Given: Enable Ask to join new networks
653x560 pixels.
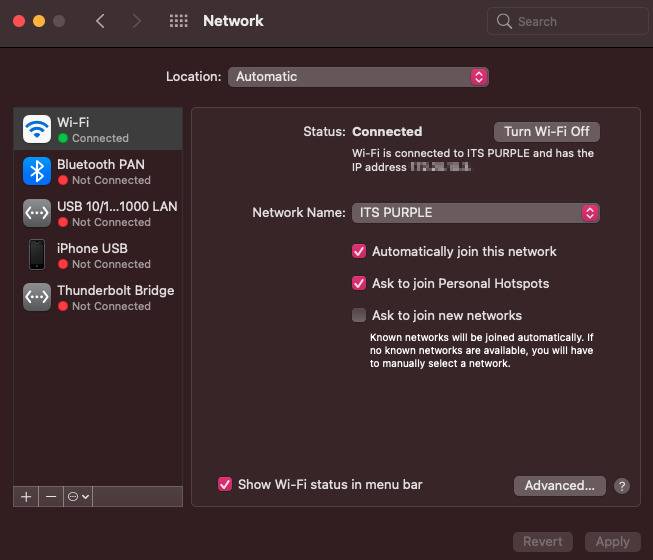Looking at the screenshot, I should [359, 316].
